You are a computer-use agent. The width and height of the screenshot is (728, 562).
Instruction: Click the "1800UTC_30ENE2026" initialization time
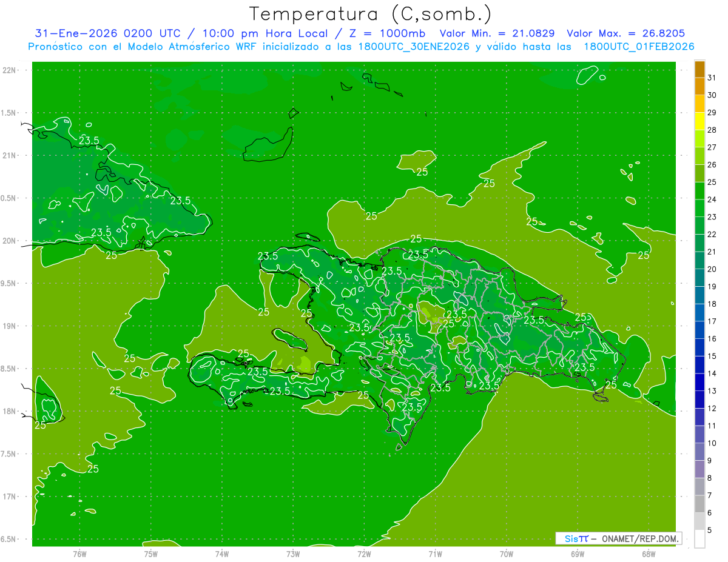point(414,47)
